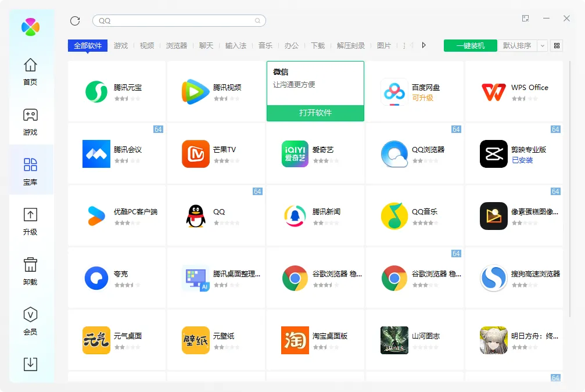Expand more categories with right arrow

click(x=424, y=45)
